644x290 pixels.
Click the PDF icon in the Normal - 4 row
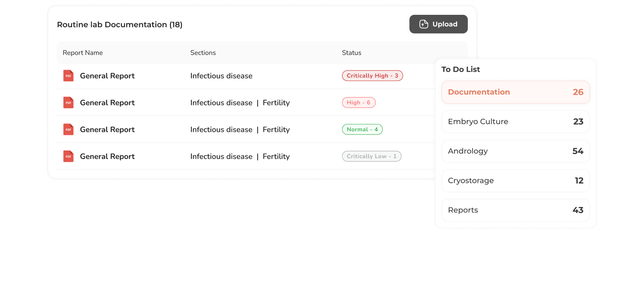68,129
